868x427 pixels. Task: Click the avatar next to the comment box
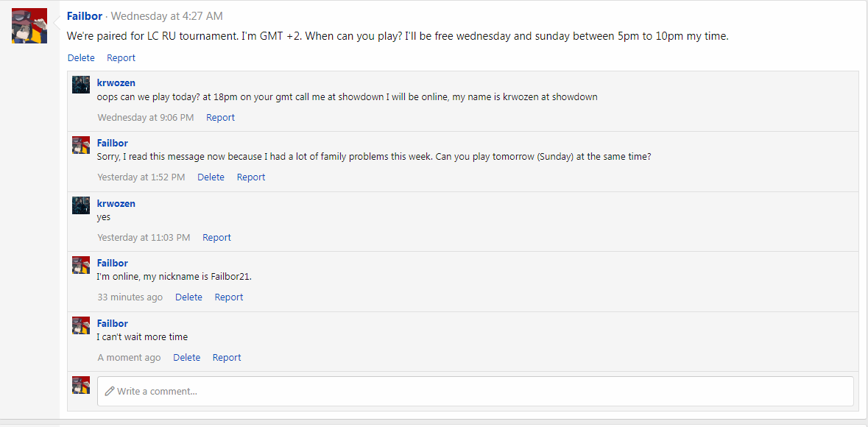click(81, 385)
